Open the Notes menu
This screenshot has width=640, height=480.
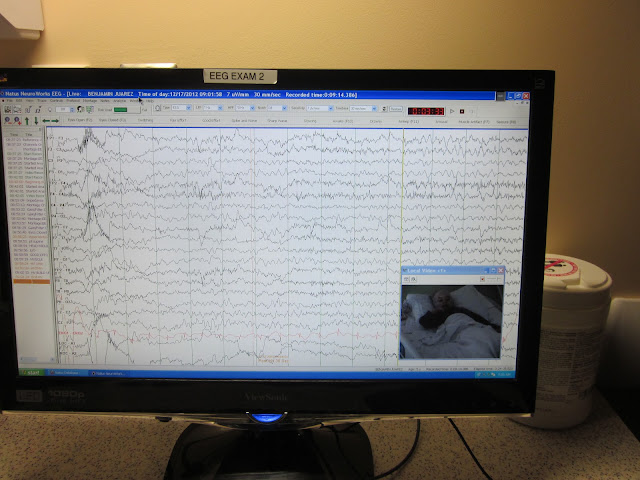click(x=105, y=101)
